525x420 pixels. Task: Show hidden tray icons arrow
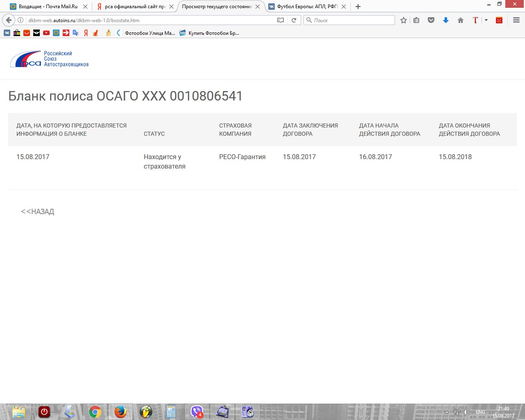click(447, 412)
